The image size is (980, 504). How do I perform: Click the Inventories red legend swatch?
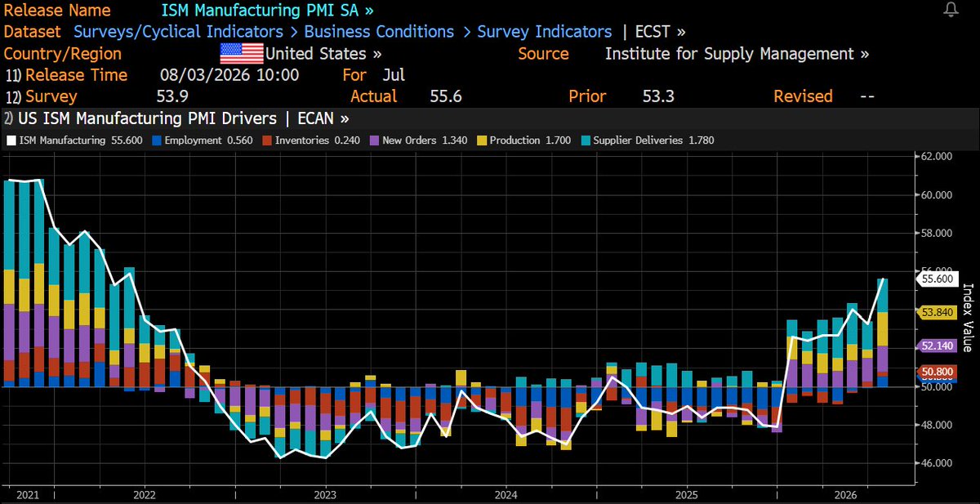pos(269,140)
